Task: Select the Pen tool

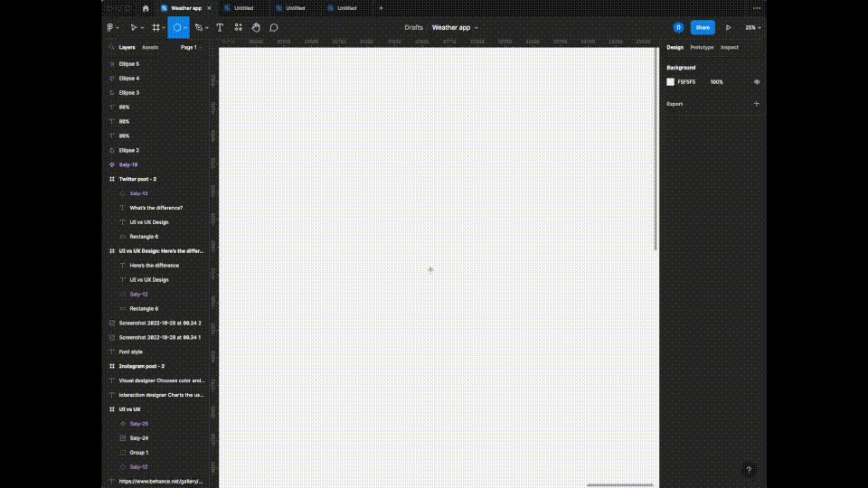Action: (199, 28)
